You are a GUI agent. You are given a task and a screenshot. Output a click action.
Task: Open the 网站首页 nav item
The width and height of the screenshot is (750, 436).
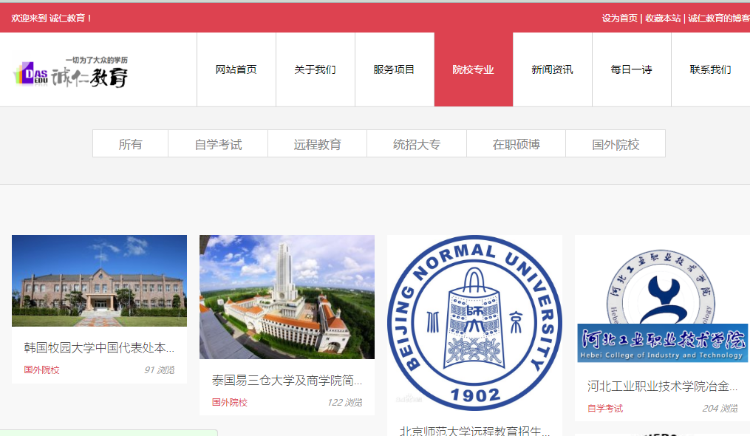pyautogui.click(x=236, y=70)
